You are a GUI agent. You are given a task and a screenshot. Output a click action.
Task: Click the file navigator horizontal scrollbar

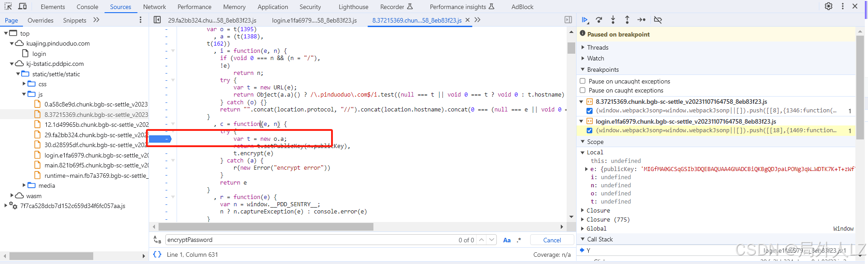click(51, 256)
